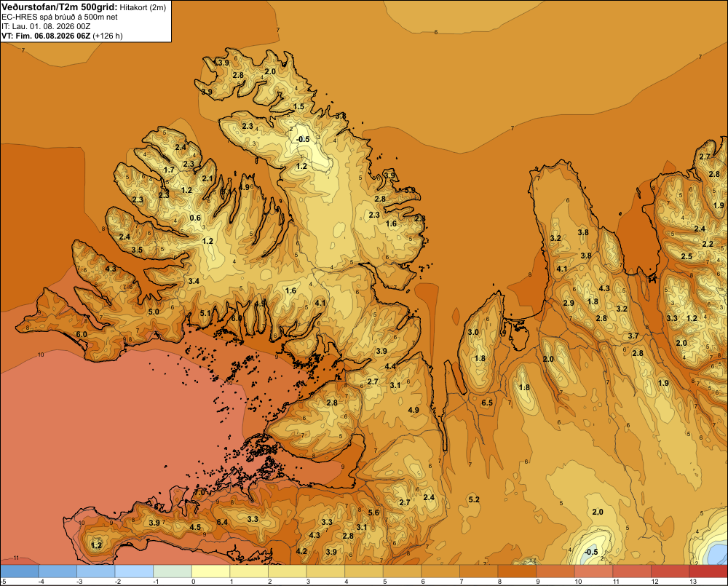Click the '3.0' temperature value

(x=473, y=332)
